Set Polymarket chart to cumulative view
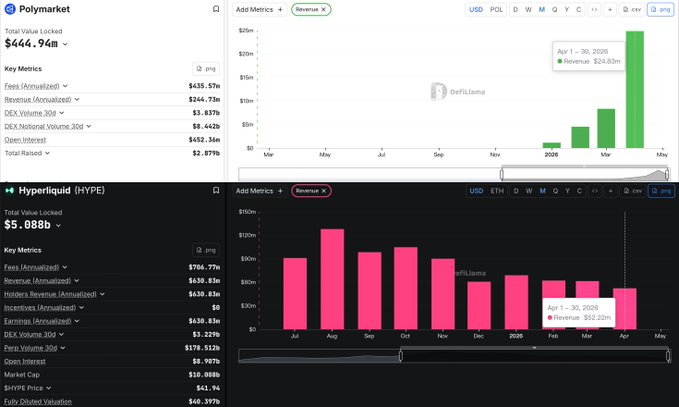This screenshot has height=407, width=679. point(579,10)
